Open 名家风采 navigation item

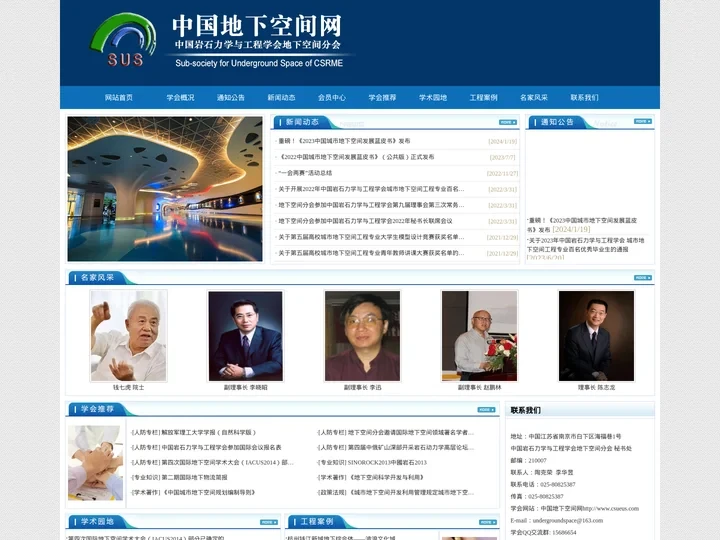[x=534, y=98]
